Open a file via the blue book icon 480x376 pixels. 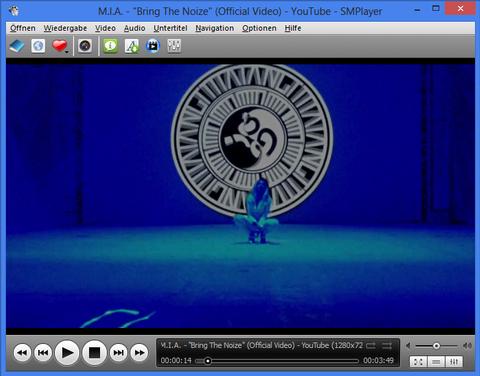[x=17, y=46]
